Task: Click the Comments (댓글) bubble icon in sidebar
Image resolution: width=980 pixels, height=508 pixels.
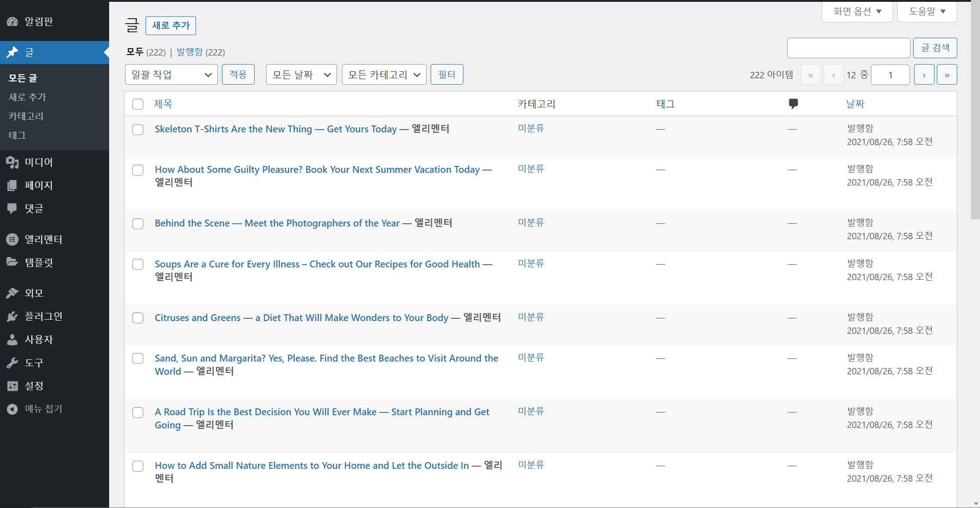Action: [x=12, y=209]
